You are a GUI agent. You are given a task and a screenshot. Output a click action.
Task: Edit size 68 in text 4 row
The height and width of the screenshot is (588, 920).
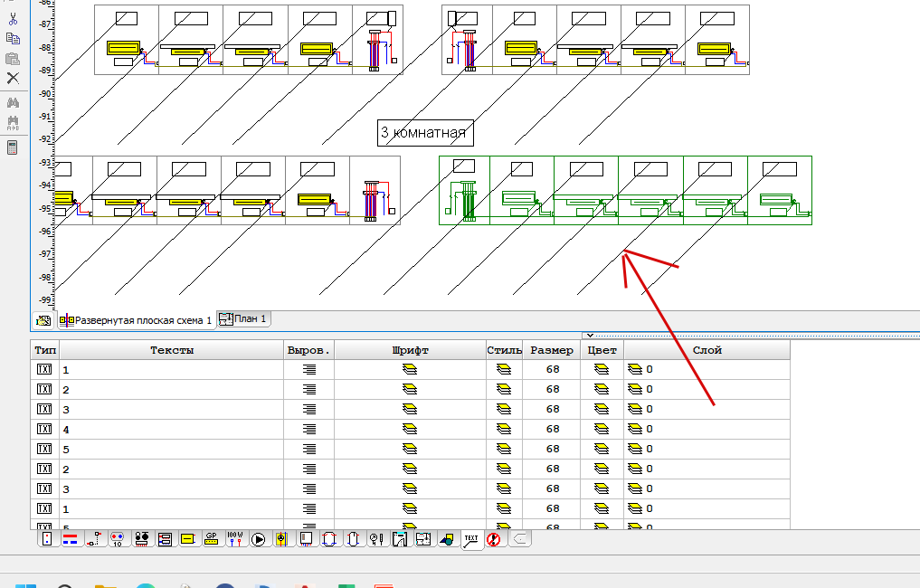(x=552, y=430)
